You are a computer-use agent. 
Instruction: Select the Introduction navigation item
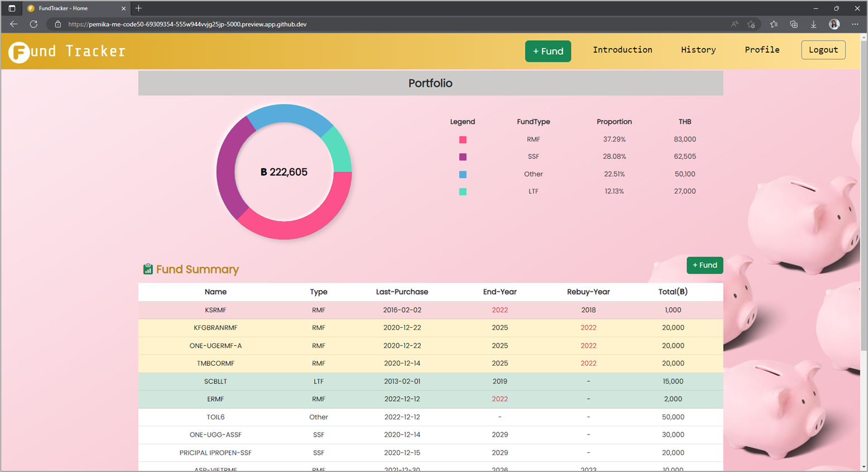(x=622, y=50)
